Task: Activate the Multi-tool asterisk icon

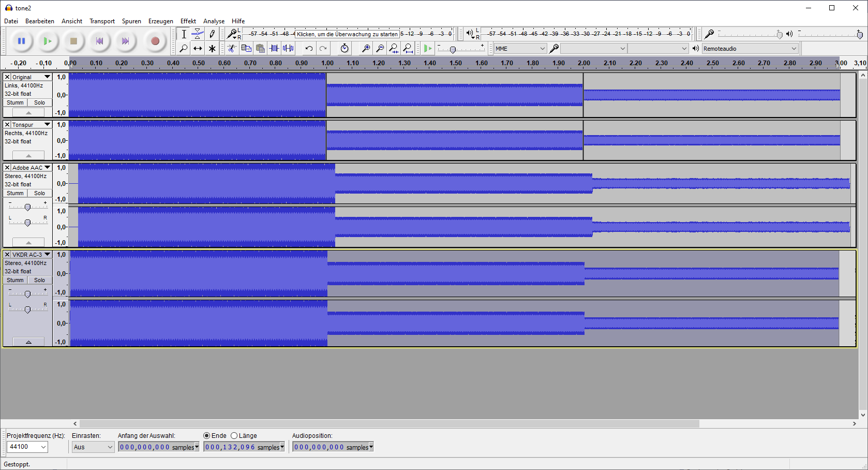Action: coord(212,49)
